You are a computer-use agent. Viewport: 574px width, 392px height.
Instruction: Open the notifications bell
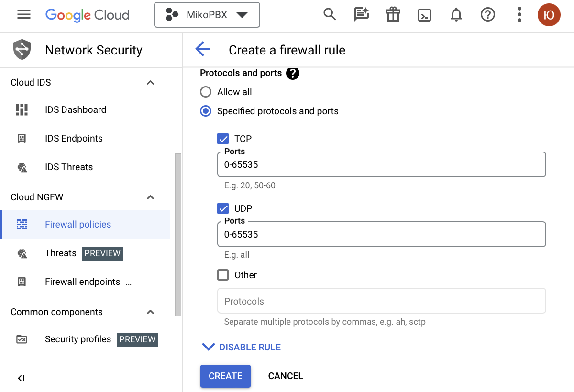pos(456,15)
